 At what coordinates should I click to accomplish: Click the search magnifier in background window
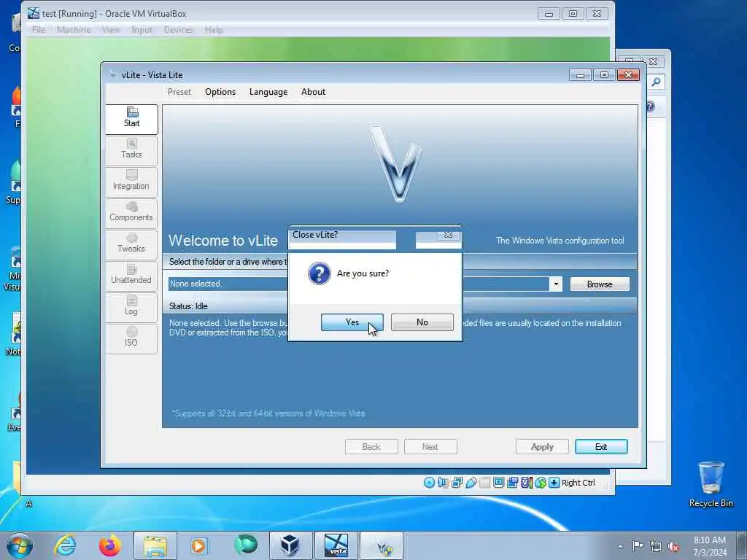click(x=656, y=82)
